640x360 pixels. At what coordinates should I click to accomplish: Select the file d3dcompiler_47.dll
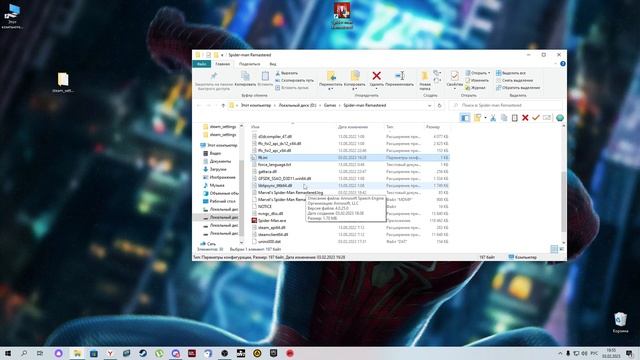[x=275, y=137]
